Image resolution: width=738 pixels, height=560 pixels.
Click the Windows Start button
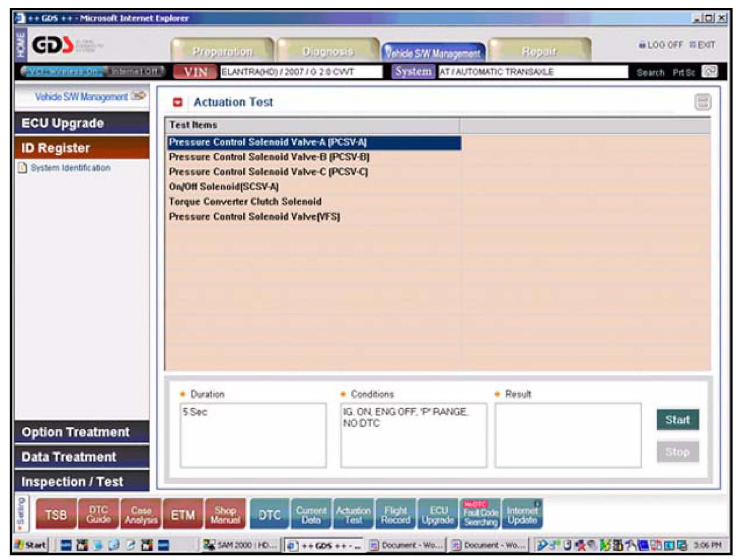pos(31,545)
